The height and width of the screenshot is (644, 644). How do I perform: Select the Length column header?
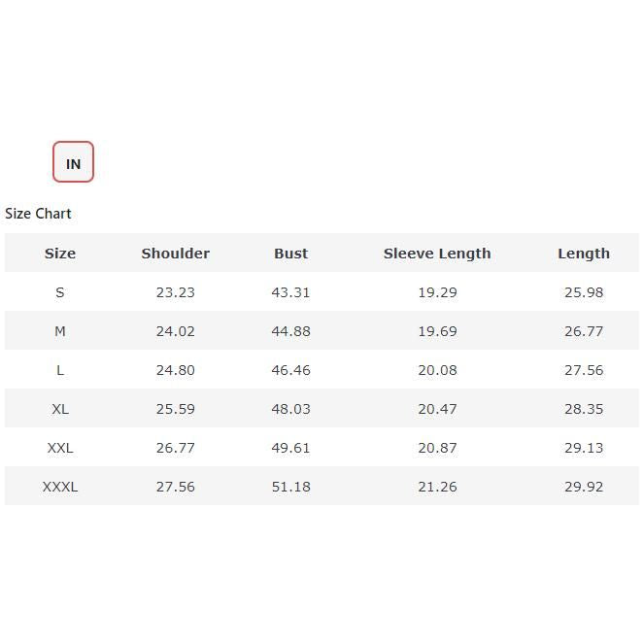(584, 254)
